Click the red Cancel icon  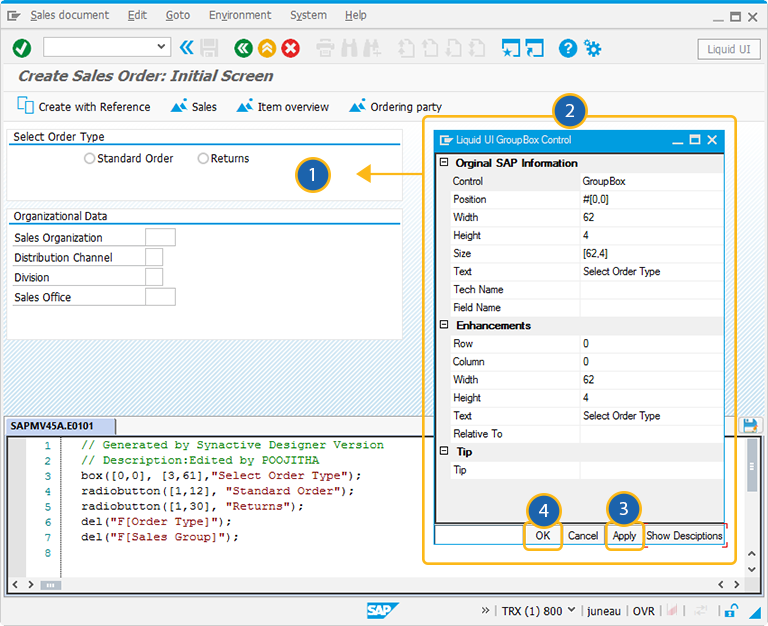coord(290,48)
